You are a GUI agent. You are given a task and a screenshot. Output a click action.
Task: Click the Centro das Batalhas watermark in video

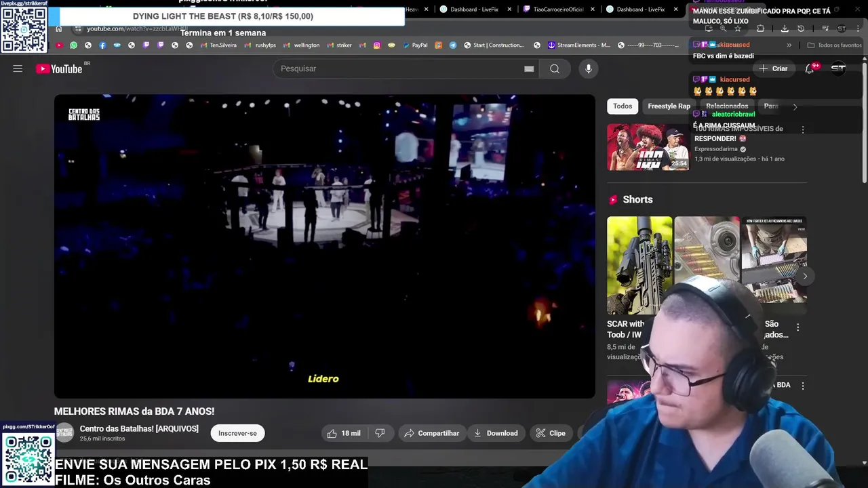click(84, 115)
